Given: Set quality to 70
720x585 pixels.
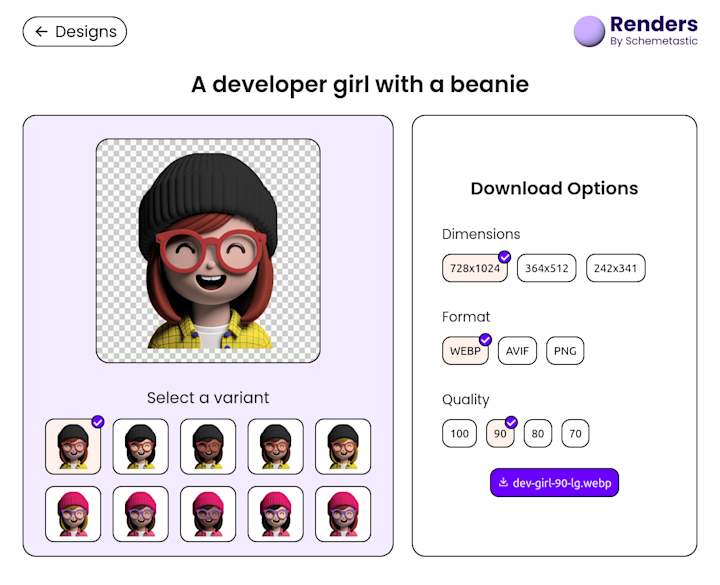Looking at the screenshot, I should tap(575, 433).
